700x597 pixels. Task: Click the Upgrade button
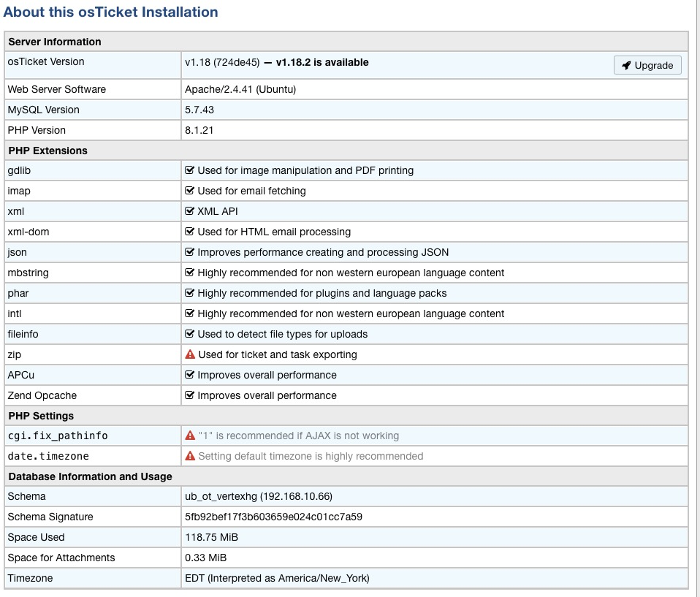(x=647, y=65)
